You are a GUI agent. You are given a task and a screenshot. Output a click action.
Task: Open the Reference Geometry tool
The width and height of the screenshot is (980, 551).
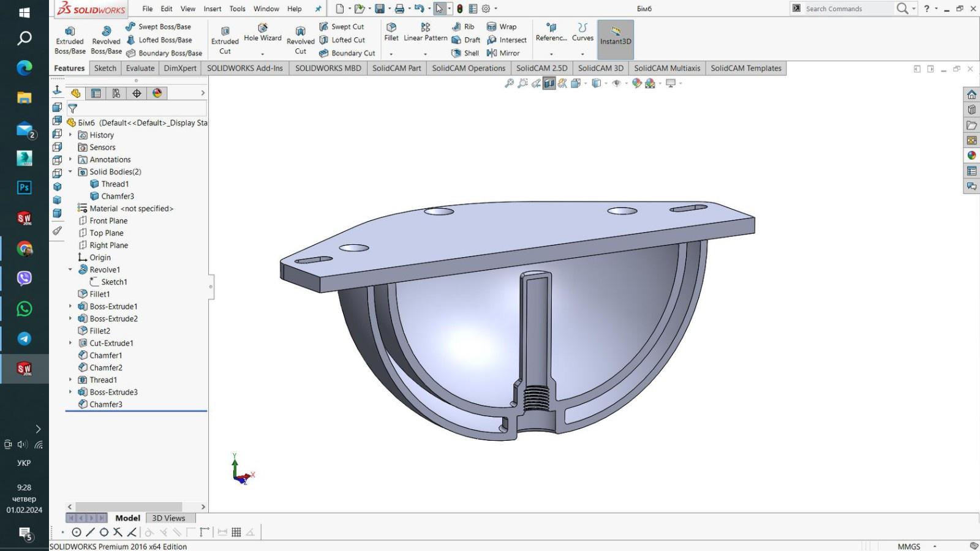pyautogui.click(x=551, y=33)
